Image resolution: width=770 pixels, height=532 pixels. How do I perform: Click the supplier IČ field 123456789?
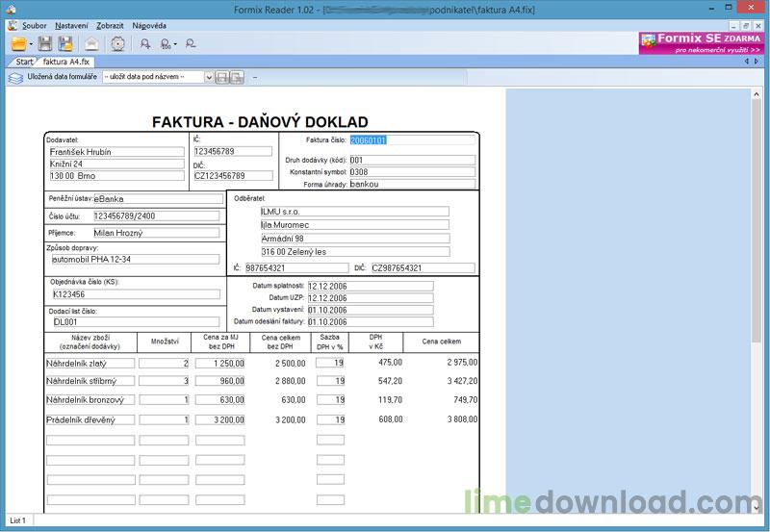(233, 152)
